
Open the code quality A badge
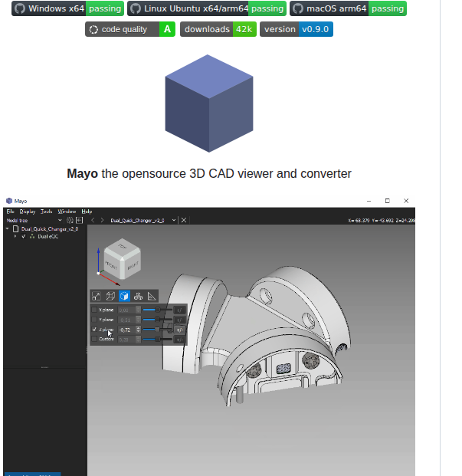pos(130,29)
